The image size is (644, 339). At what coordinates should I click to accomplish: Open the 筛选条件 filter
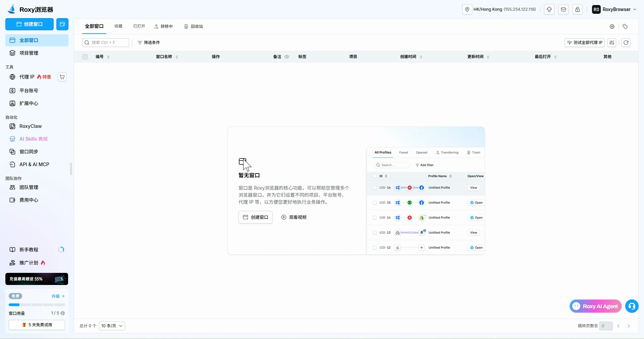tap(149, 43)
